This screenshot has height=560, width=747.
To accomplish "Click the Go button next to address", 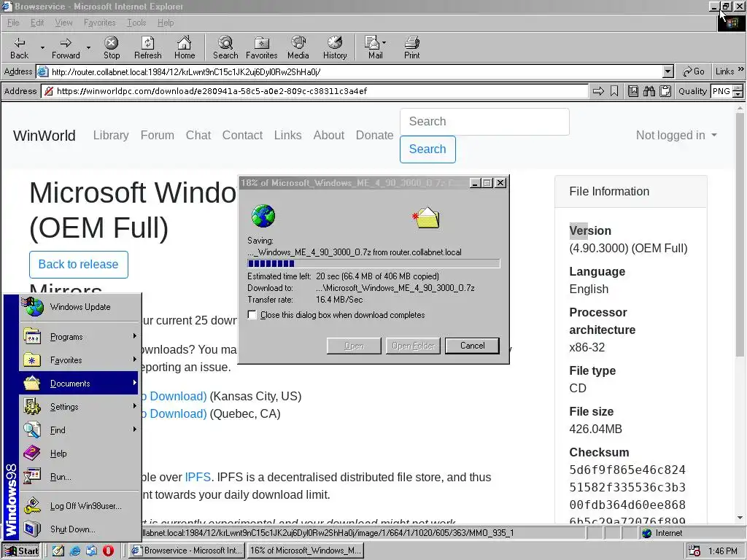I will [x=693, y=71].
